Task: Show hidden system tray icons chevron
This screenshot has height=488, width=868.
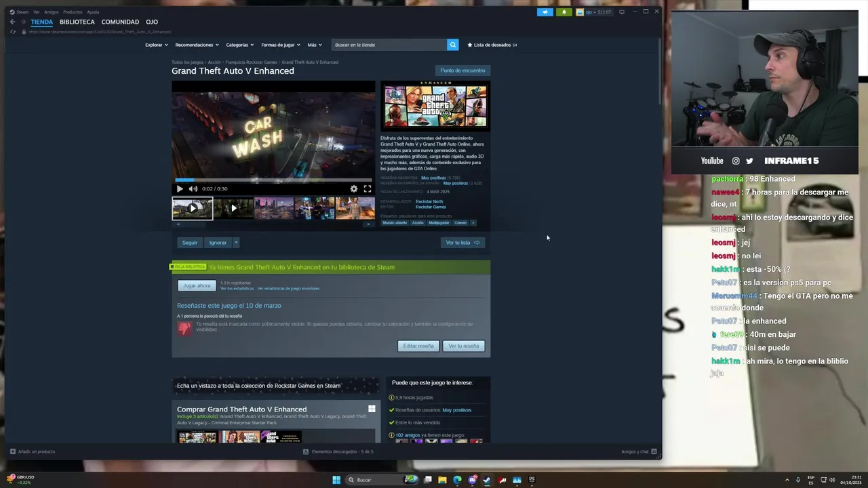Action: (x=787, y=480)
